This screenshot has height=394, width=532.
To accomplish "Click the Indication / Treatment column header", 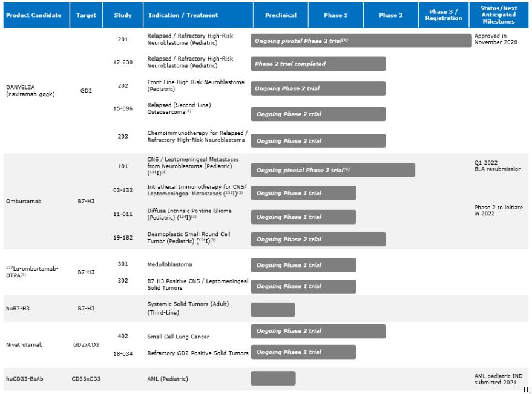I will coord(198,15).
